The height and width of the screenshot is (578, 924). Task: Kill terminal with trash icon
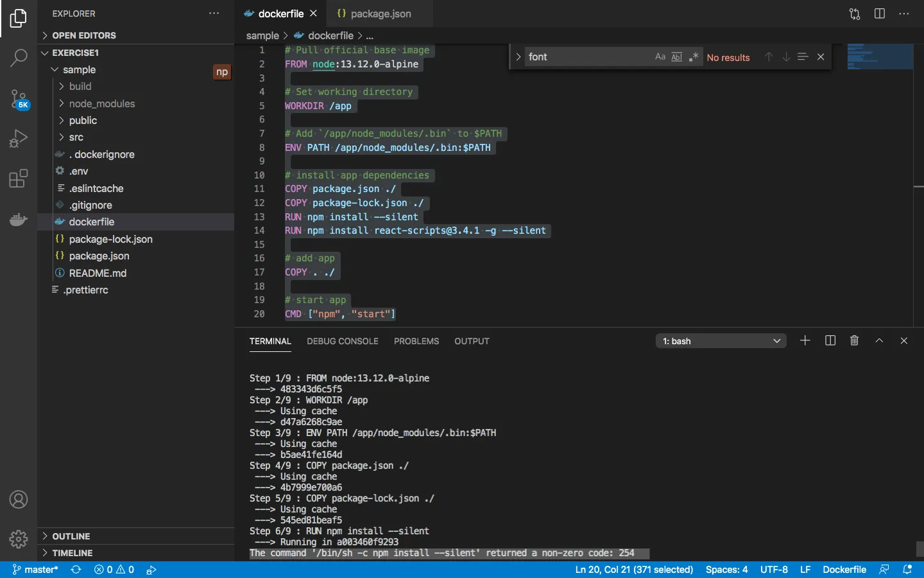(854, 341)
